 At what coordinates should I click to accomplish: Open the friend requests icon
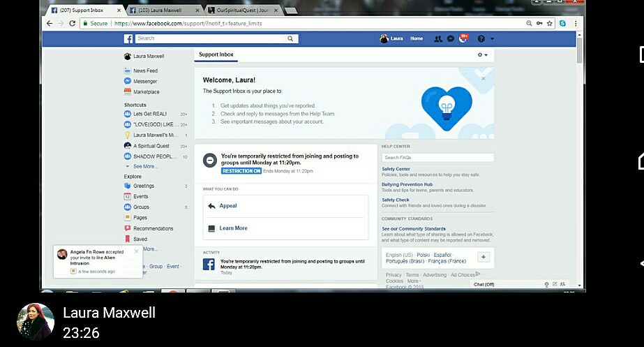click(438, 39)
